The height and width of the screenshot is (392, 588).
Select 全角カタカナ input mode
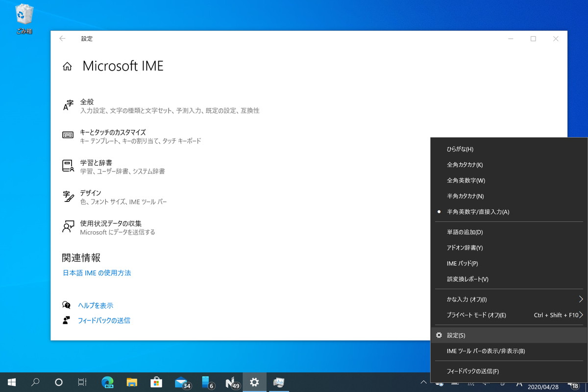click(x=465, y=165)
